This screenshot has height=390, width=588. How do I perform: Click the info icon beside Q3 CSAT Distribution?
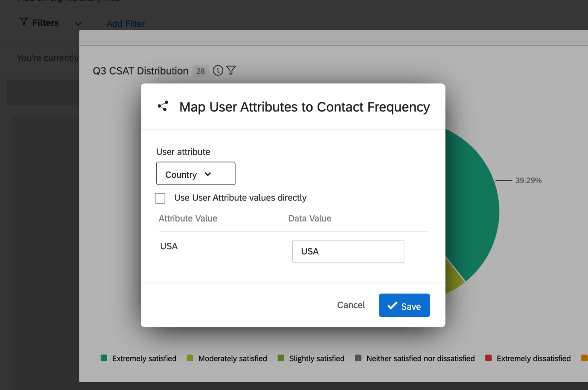218,71
